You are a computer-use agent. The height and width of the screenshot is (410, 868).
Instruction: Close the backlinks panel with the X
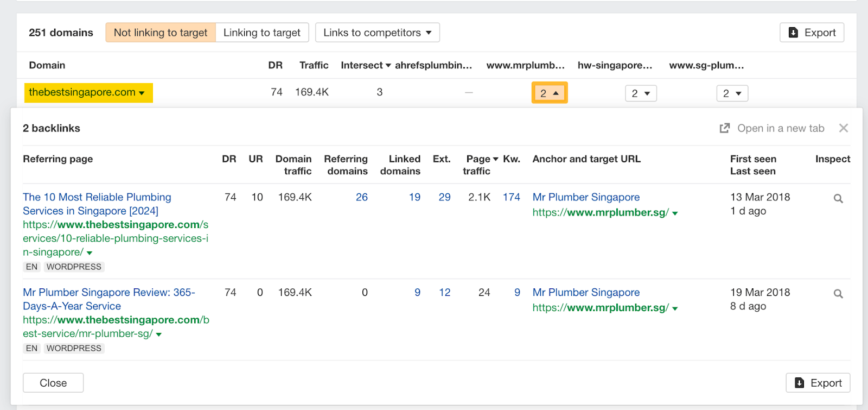843,128
